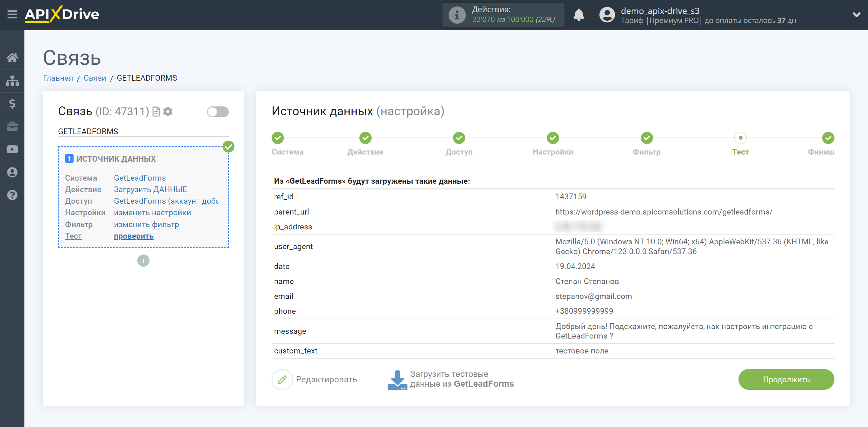The image size is (868, 427).
Task: Click the APIXDrive logo
Action: 62,15
